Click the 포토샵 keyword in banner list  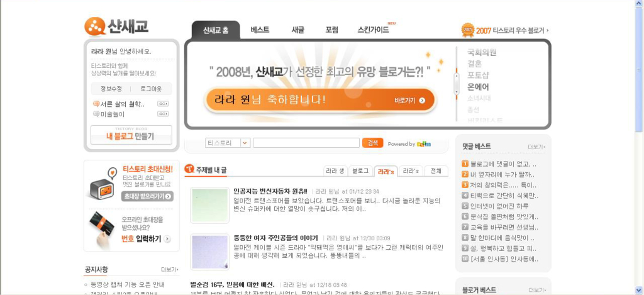click(x=478, y=75)
